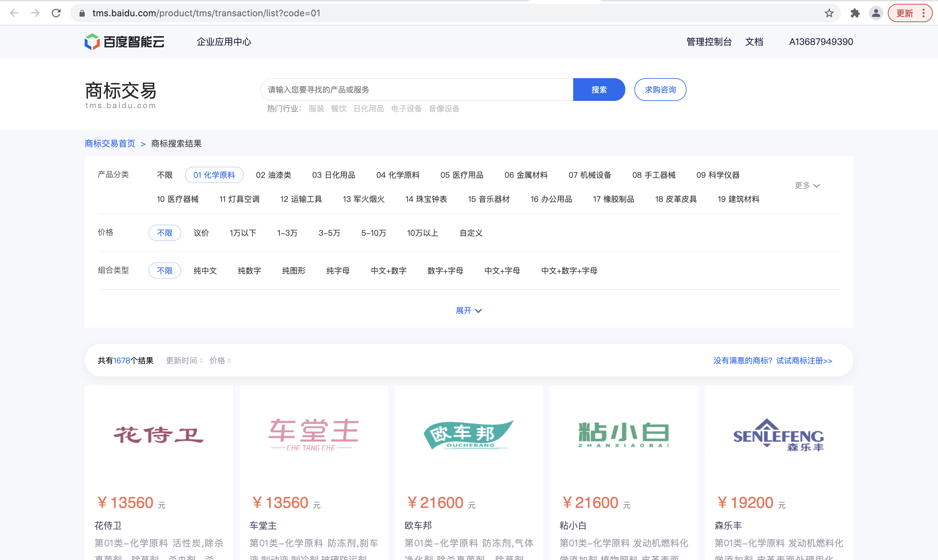Filter price 10万以上
938x560 pixels.
422,233
